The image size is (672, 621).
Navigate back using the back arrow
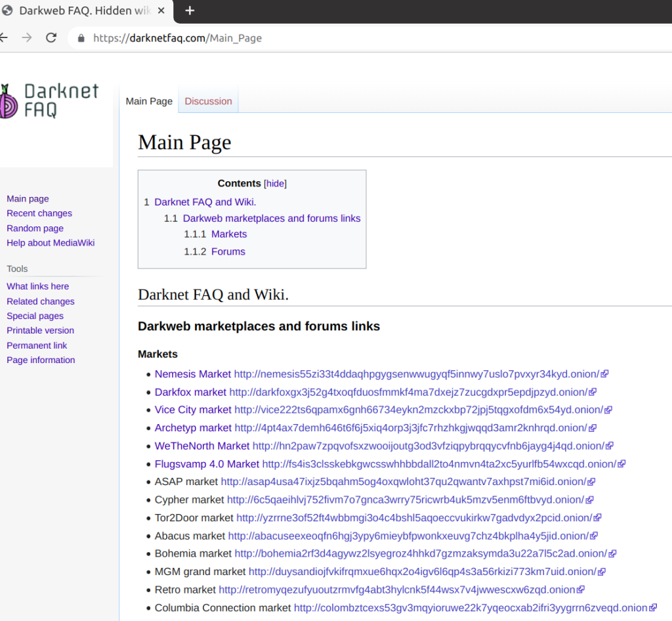[x=5, y=37]
